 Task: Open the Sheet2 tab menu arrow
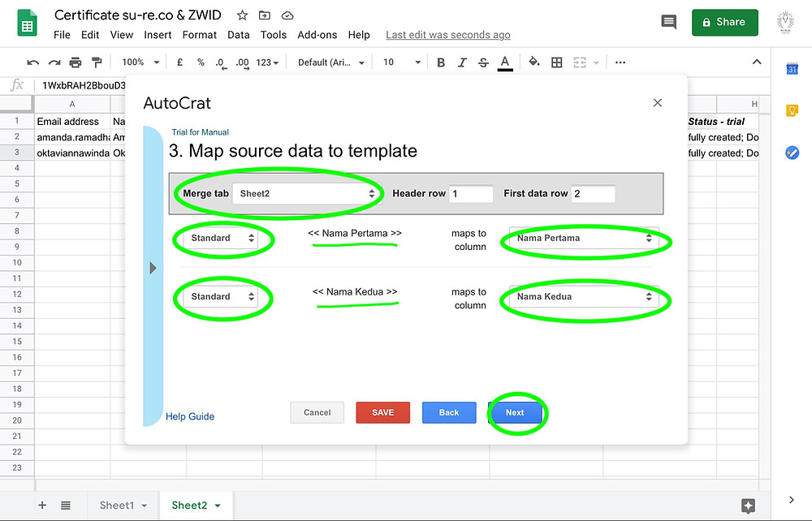[218, 506]
